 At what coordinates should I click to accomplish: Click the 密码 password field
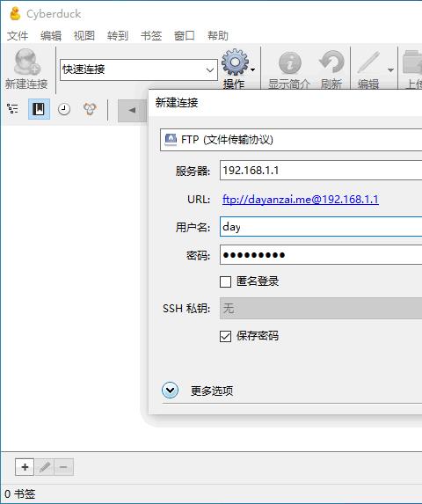(321, 255)
